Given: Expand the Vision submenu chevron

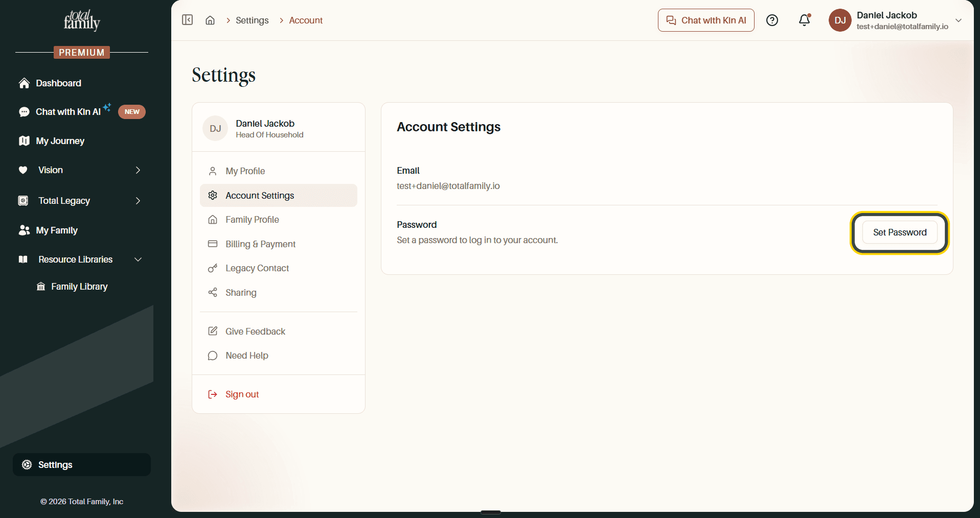Looking at the screenshot, I should 138,170.
